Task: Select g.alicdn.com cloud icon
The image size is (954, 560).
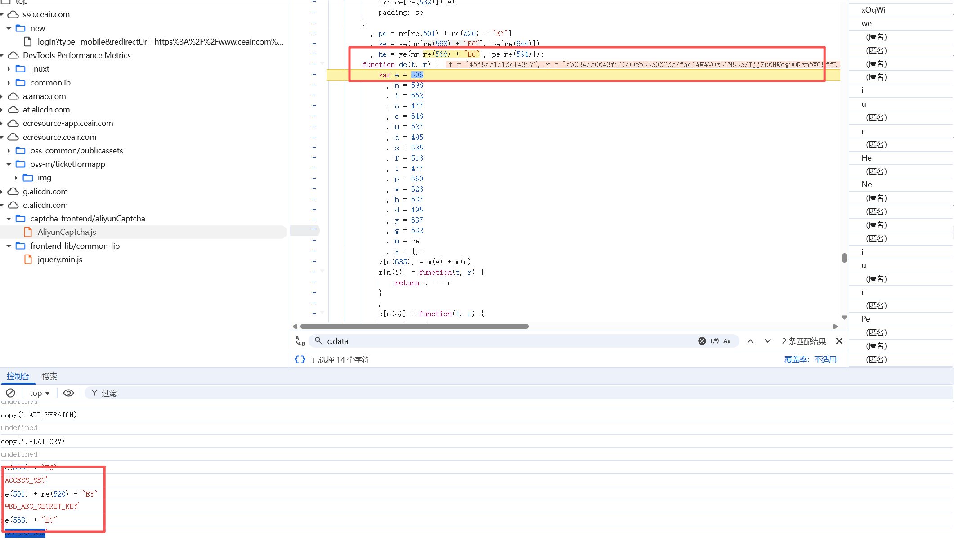Action: (13, 191)
